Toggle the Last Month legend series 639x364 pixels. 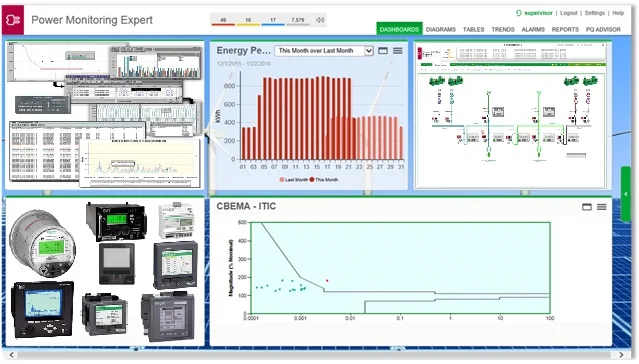[x=293, y=180]
